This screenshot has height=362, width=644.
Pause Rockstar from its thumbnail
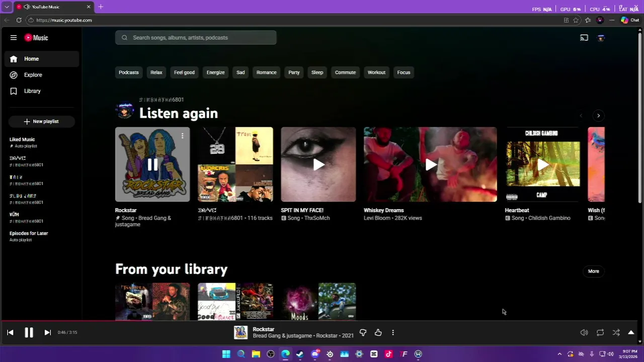(152, 164)
